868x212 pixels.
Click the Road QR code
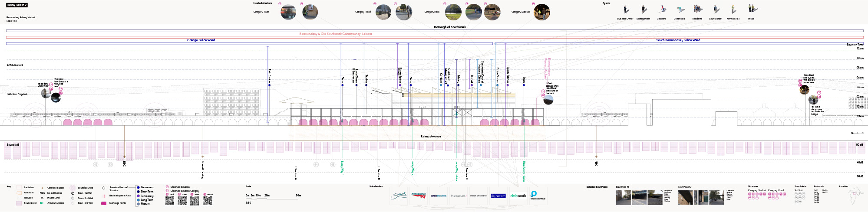tap(195, 201)
